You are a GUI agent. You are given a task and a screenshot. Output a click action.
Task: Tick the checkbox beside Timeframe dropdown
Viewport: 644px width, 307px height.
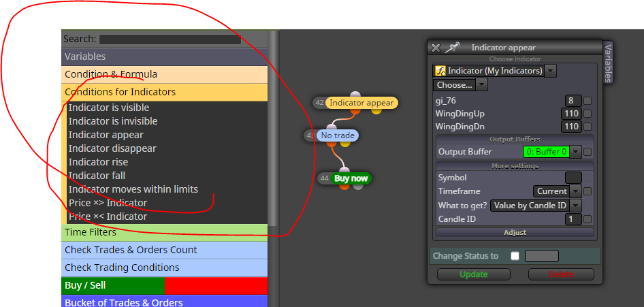(x=587, y=191)
